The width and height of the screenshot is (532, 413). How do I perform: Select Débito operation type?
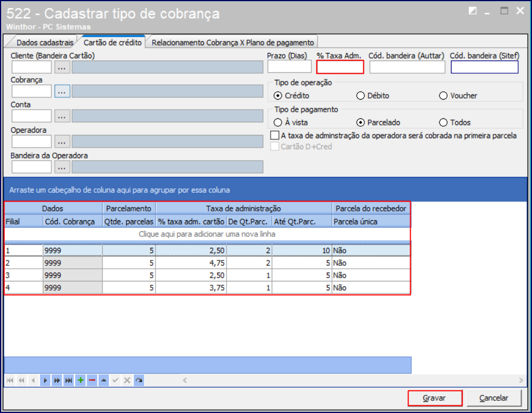(x=361, y=96)
